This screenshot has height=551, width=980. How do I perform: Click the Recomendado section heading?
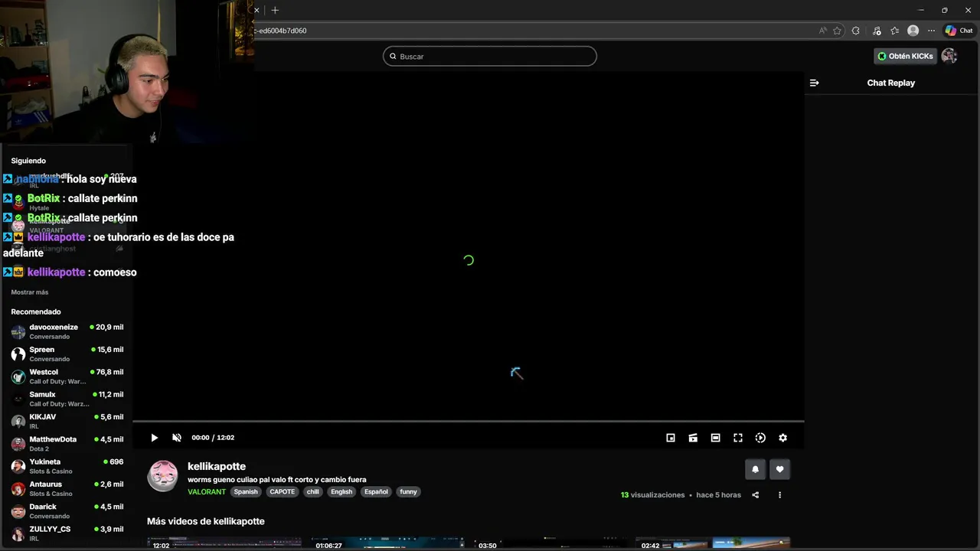36,311
